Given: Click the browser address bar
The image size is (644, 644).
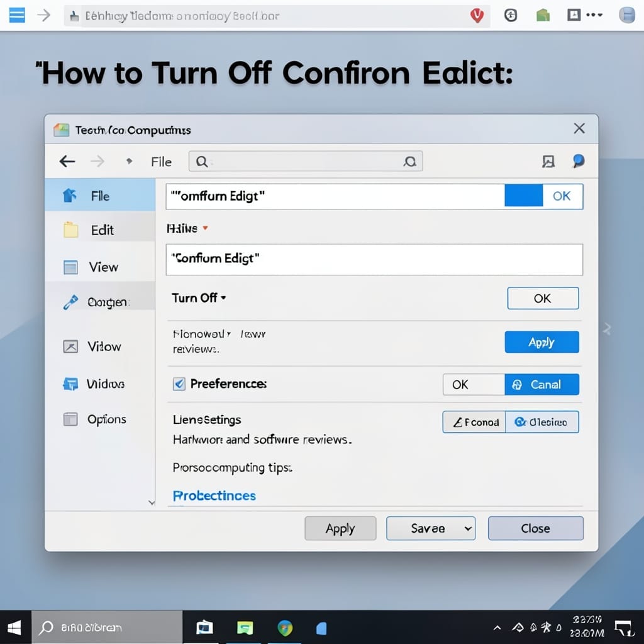Looking at the screenshot, I should pyautogui.click(x=277, y=16).
